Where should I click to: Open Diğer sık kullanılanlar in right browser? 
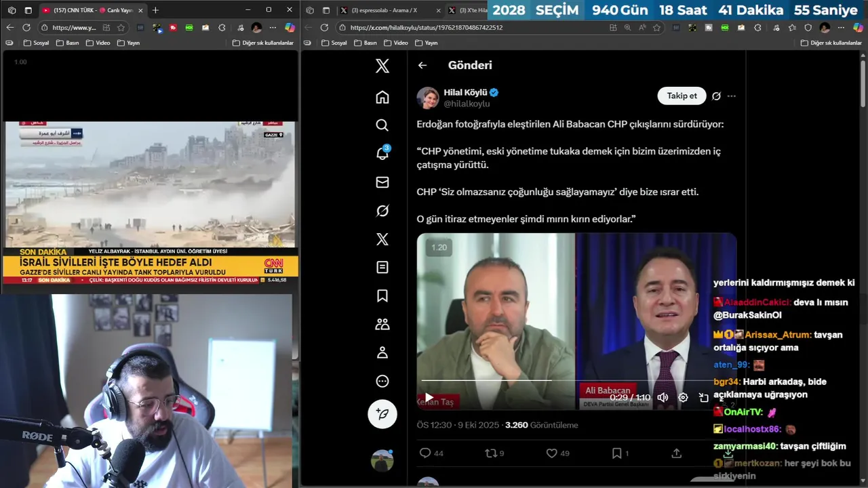831,43
